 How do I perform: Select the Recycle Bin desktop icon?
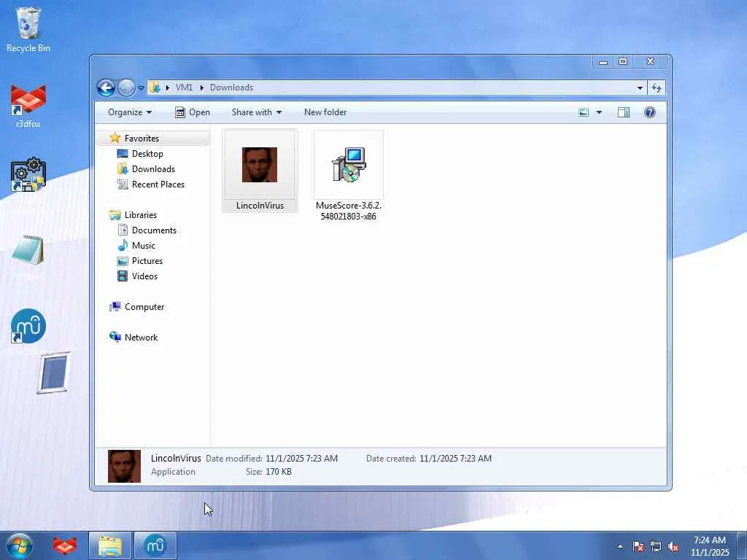point(28,29)
